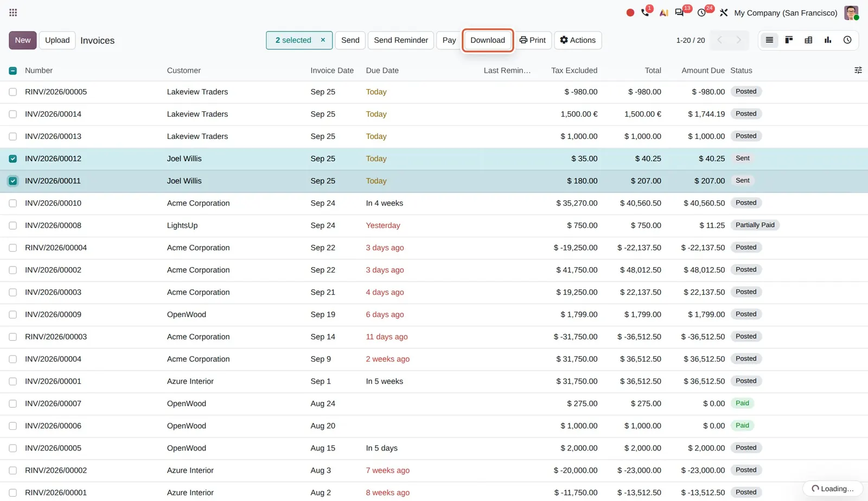Click the $ 40,560.50 total for INV/2026/00010
868x501 pixels.
coord(641,204)
